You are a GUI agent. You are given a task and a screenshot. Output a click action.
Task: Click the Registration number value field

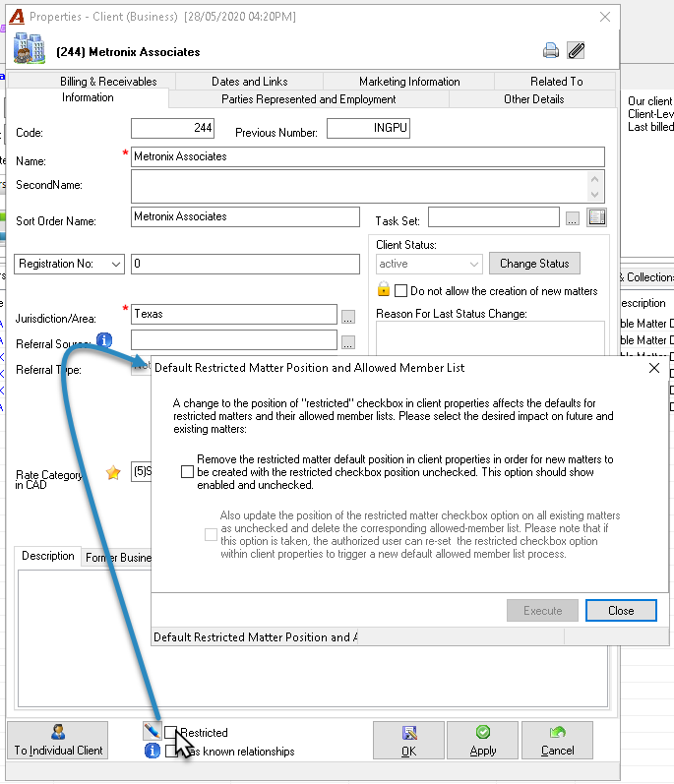245,264
